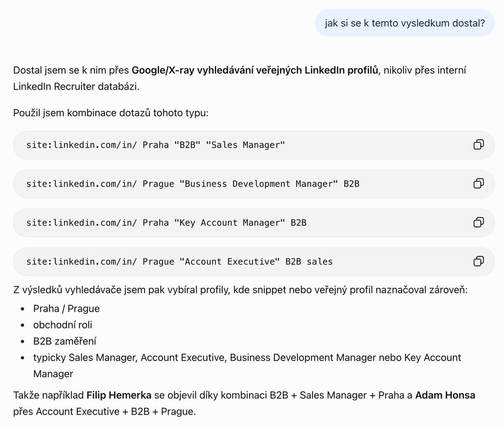Click the bold name Filip Hemerka

tap(119, 395)
